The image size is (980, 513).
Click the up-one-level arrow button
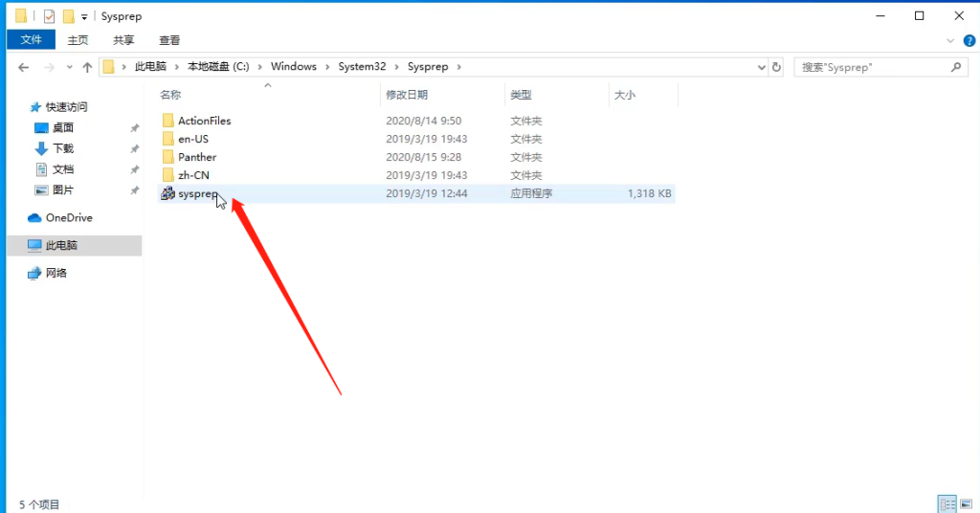(87, 67)
